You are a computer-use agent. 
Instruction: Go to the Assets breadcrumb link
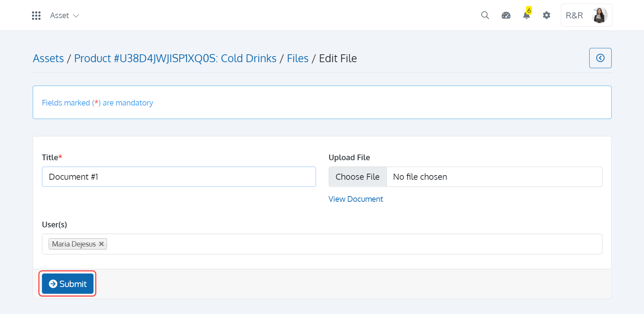click(48, 58)
